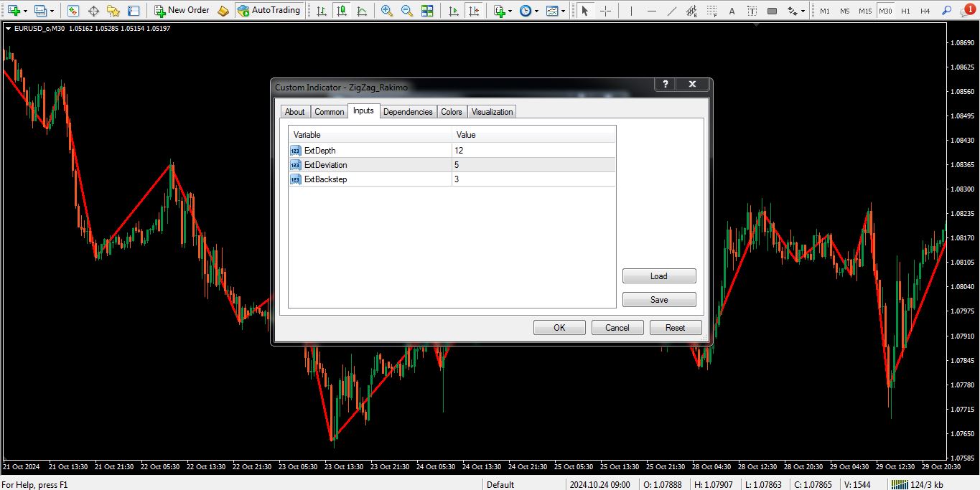The image size is (980, 490).
Task: Select the gray rectangle shape tool
Action: (x=773, y=11)
